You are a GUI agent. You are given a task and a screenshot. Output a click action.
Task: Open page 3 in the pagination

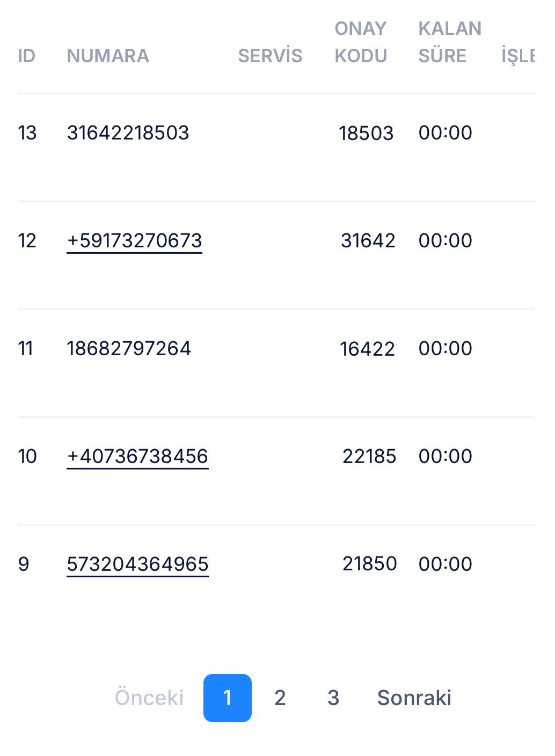click(333, 698)
